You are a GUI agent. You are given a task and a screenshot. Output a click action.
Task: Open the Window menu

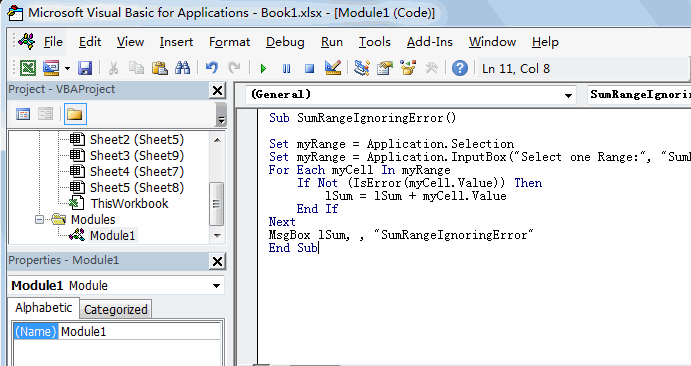pos(492,42)
